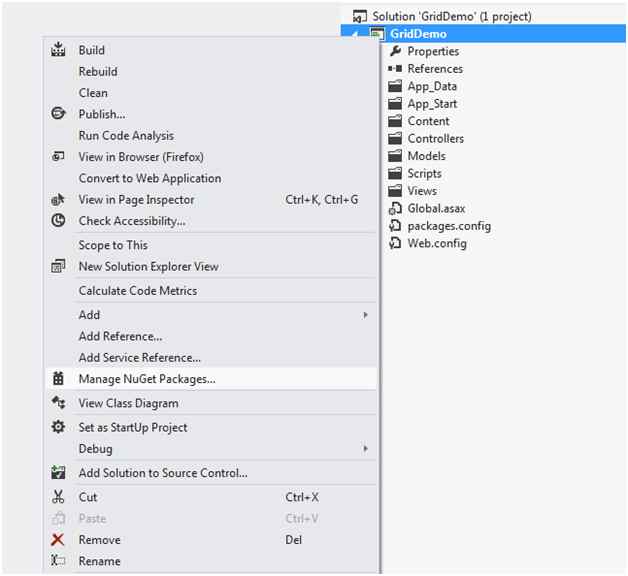Screen dimensions: 628x576
Task: Expand the Debug submenu arrow
Action: pos(365,449)
